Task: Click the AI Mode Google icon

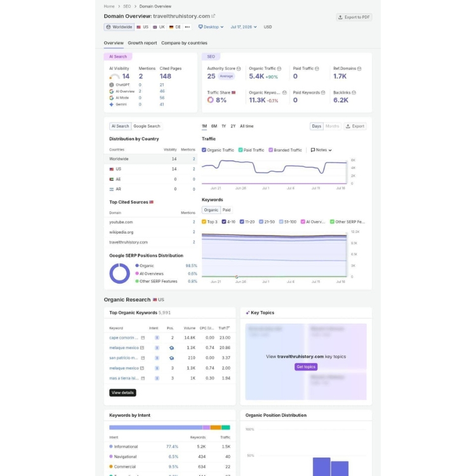Action: [112, 98]
